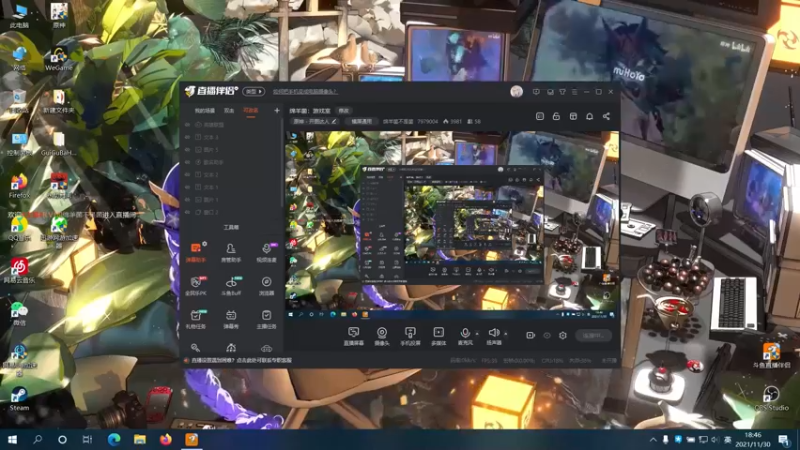Add a 手机投屏 phone cast source
Viewport: 800px width, 450px height.
pos(410,336)
